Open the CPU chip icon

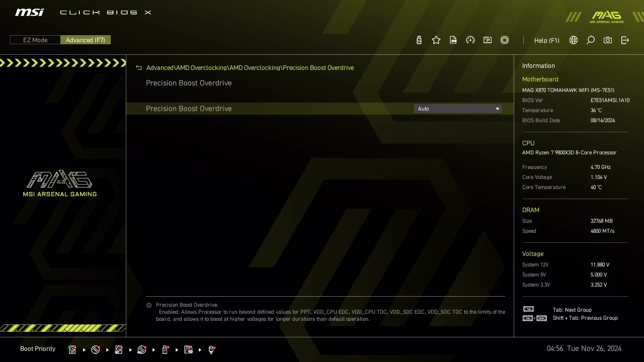pyautogui.click(x=505, y=40)
